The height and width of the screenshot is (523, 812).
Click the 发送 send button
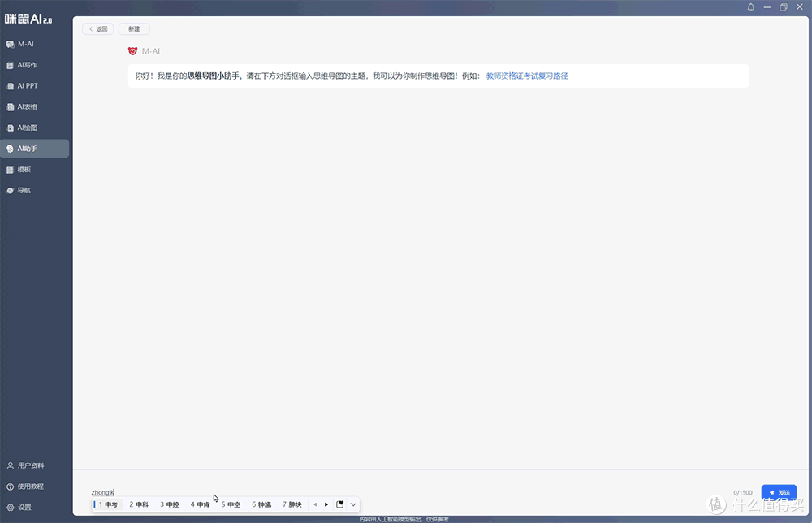pyautogui.click(x=779, y=492)
